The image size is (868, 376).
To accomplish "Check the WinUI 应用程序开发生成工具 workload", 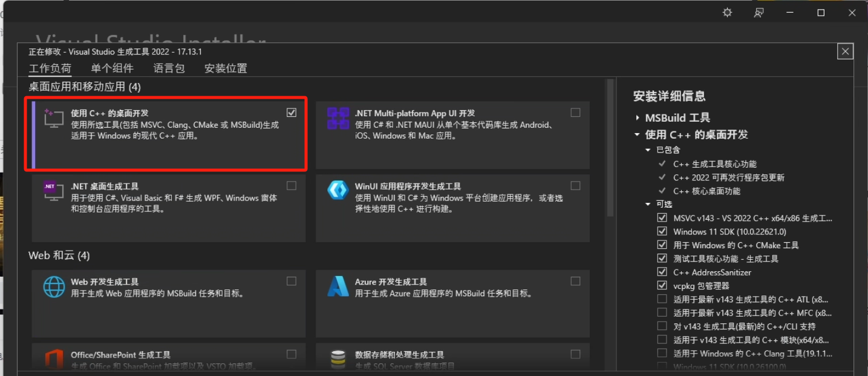I will [575, 185].
